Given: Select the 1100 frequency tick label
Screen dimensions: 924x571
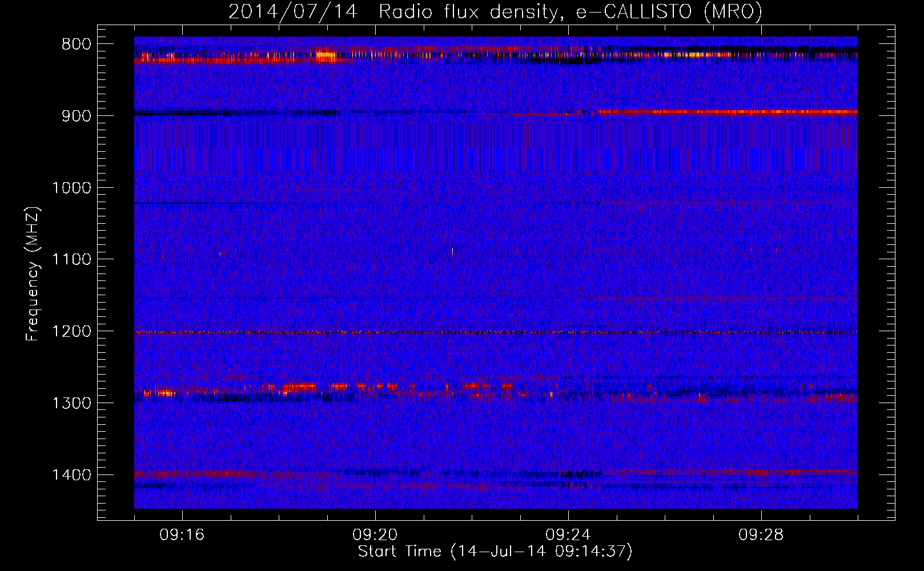Looking at the screenshot, I should coord(71,260).
